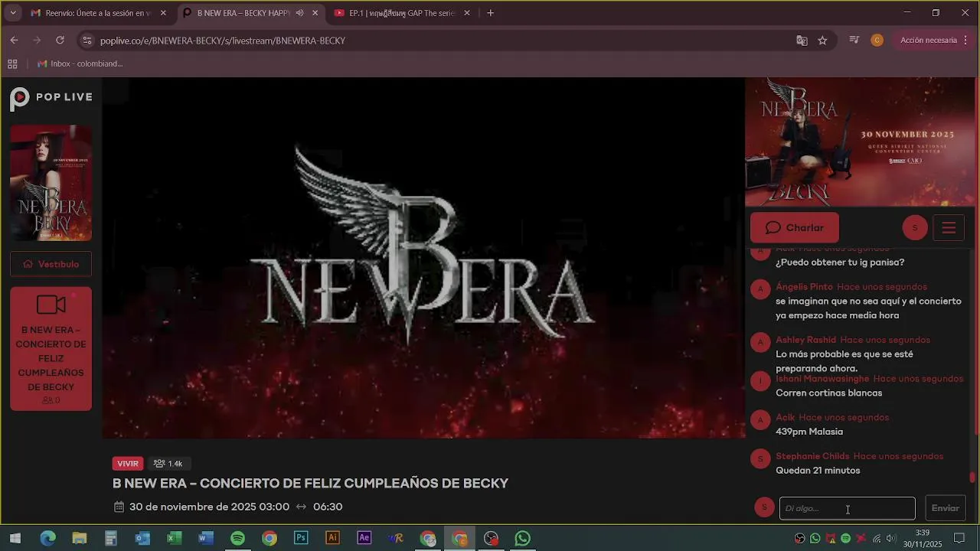Open the Apps grid in bookmarks bar

pos(12,64)
